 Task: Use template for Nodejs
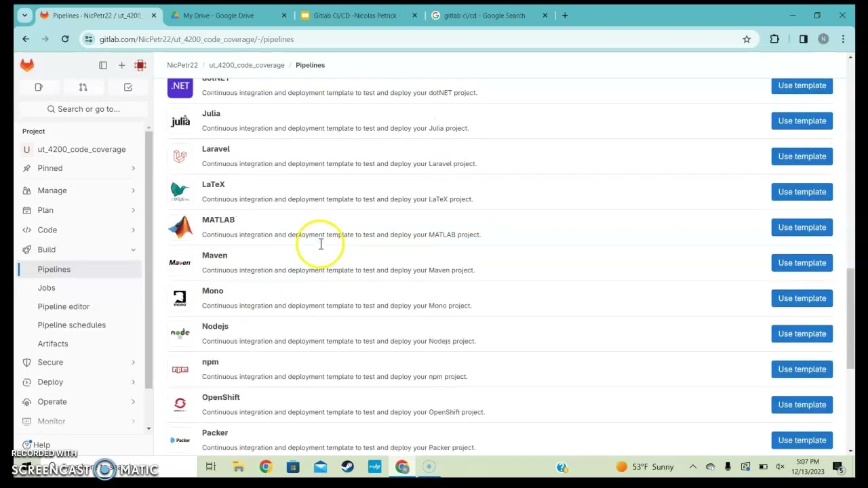(802, 333)
